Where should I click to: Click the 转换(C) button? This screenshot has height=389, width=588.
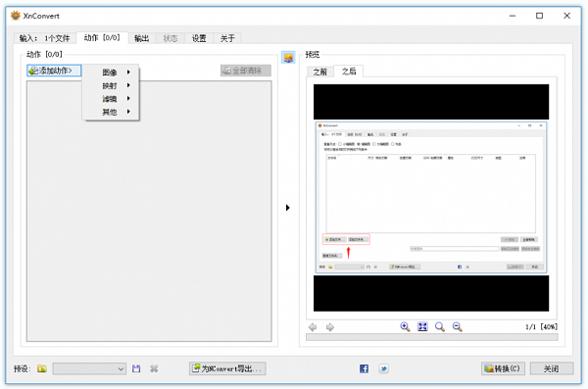click(503, 368)
